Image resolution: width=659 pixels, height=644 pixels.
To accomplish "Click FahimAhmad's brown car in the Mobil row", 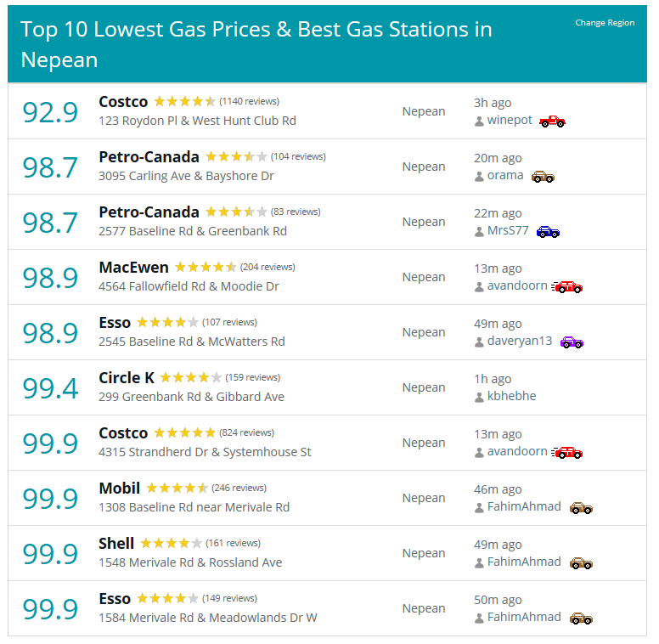I will pyautogui.click(x=581, y=508).
